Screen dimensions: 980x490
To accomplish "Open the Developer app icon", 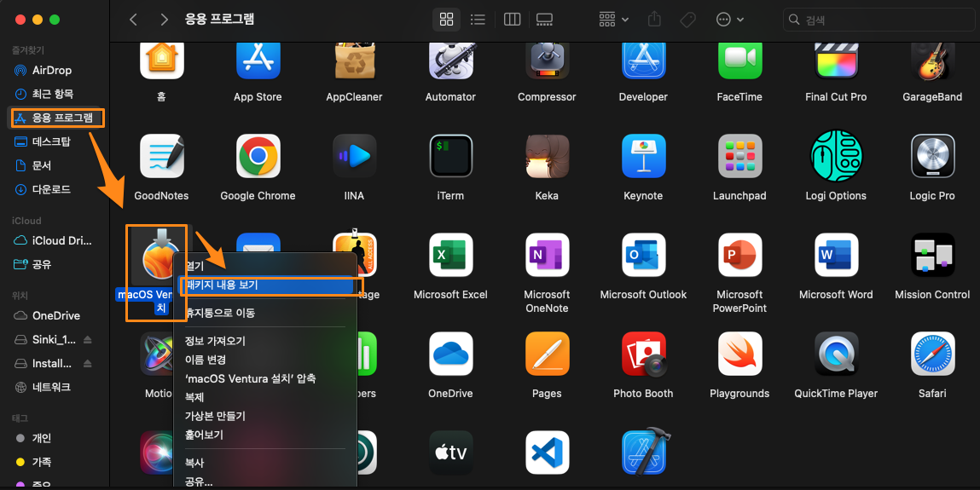I will (x=643, y=60).
